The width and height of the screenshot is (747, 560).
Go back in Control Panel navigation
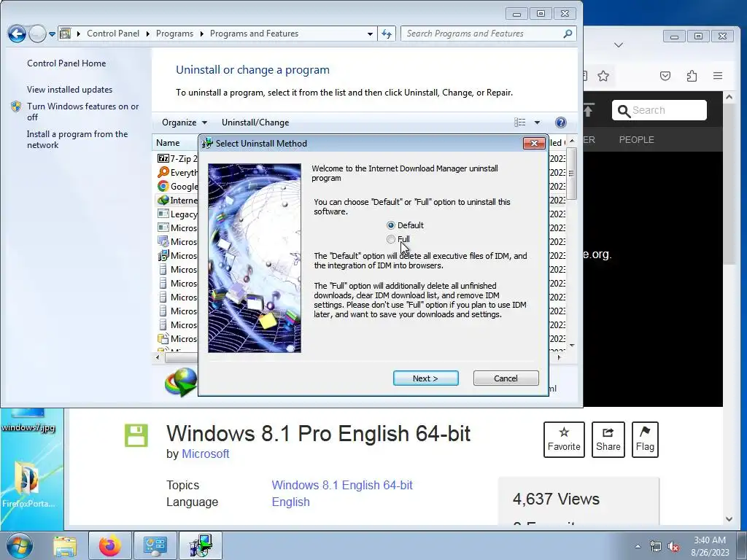pyautogui.click(x=17, y=34)
